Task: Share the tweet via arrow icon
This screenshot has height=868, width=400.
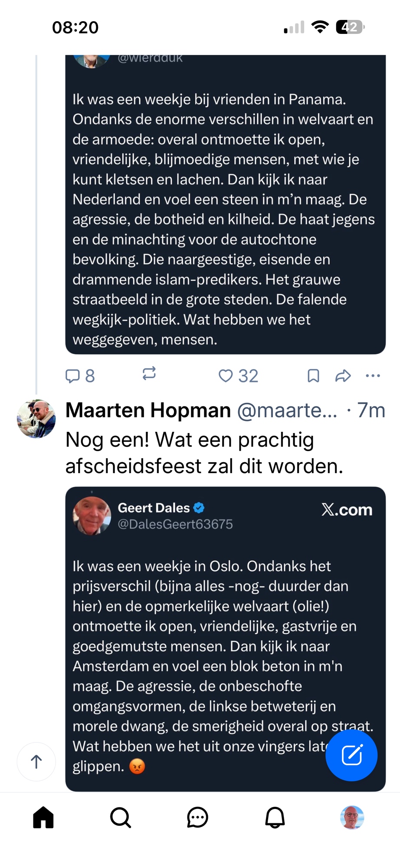Action: pos(343,375)
